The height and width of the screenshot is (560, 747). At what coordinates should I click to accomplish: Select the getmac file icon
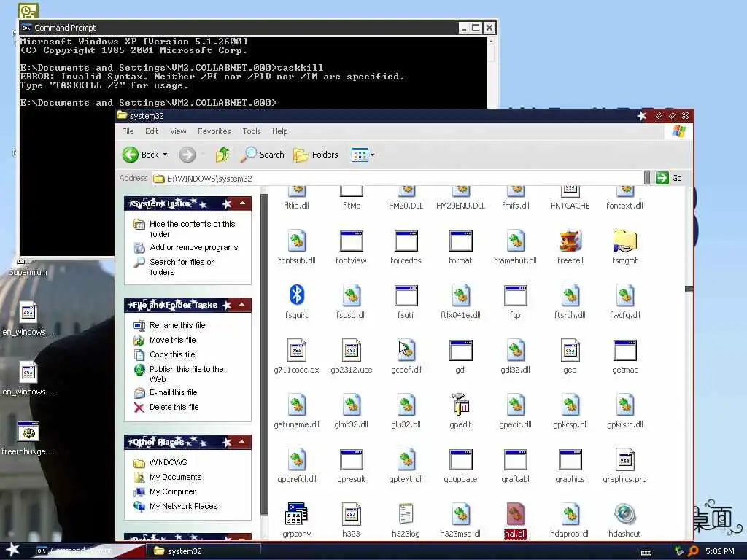pos(624,351)
